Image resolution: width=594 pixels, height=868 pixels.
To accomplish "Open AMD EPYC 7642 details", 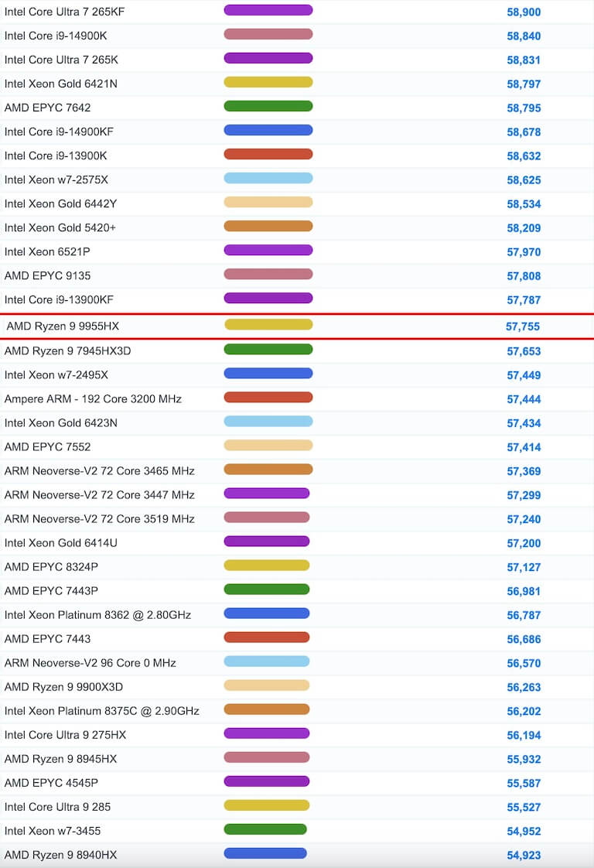I will coord(47,108).
